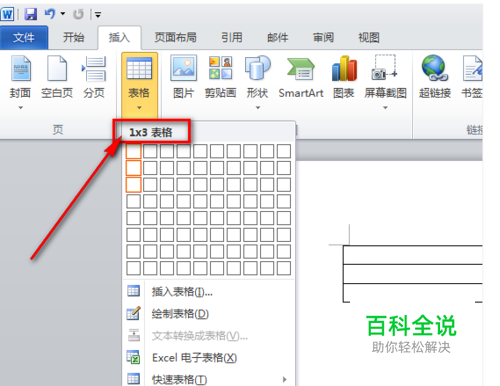Viewport: 500px width, 386px height.
Task: Click the 屏幕截图 screenshot icon
Action: coord(385,68)
